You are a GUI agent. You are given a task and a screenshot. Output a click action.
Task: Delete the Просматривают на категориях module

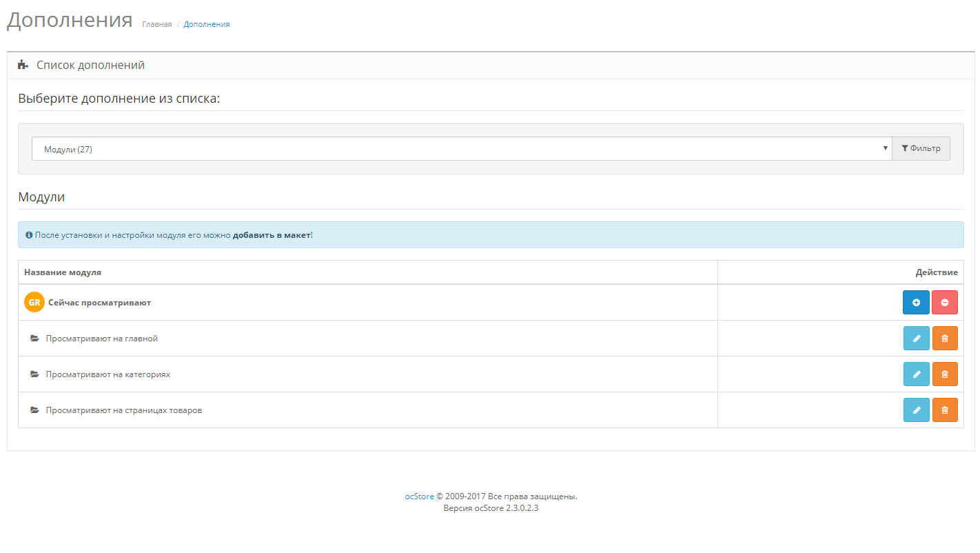click(x=945, y=374)
